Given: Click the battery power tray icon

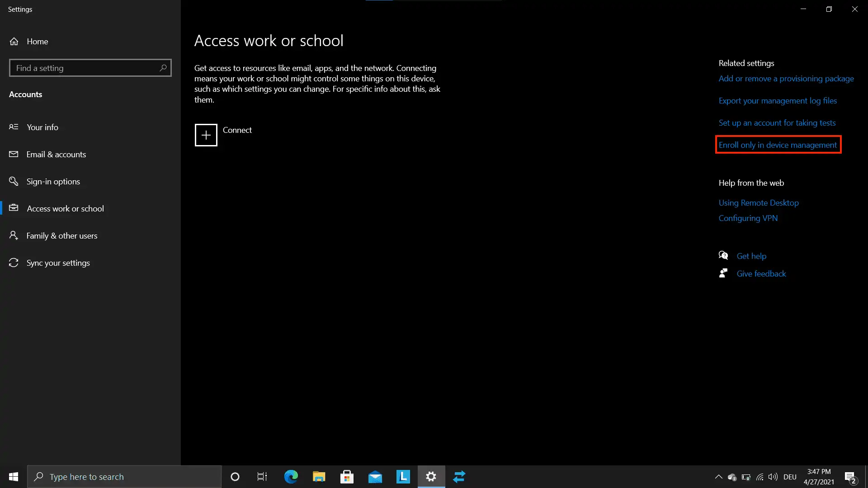Looking at the screenshot, I should (x=746, y=477).
